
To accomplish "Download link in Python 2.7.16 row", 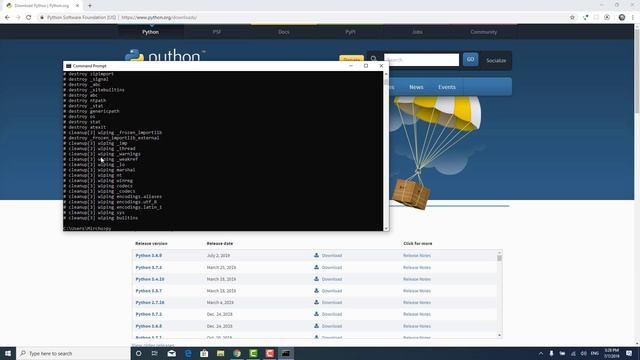I will (332, 303).
